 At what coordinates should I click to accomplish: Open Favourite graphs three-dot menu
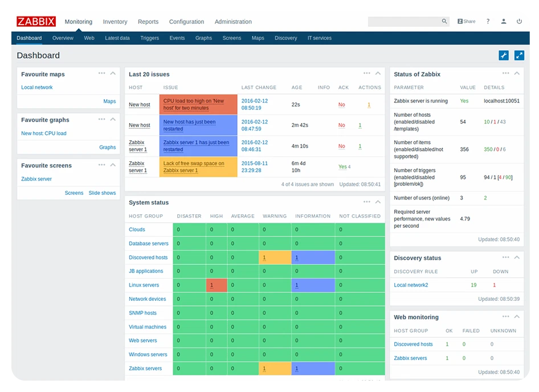(x=102, y=119)
